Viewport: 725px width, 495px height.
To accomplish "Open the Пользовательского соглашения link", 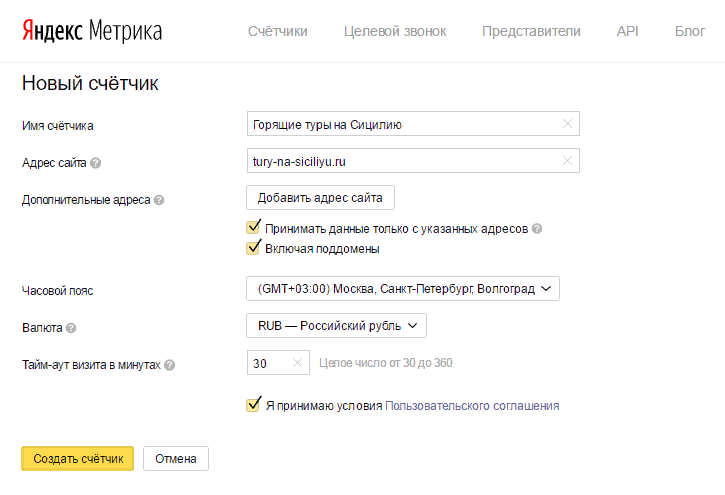I will pos(472,406).
